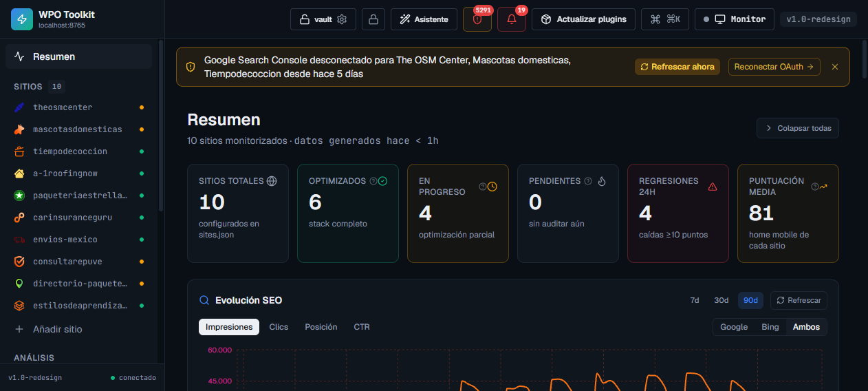The image size is (868, 391).
Task: Click the sidebar vertical scrollbar
Action: tap(161, 124)
